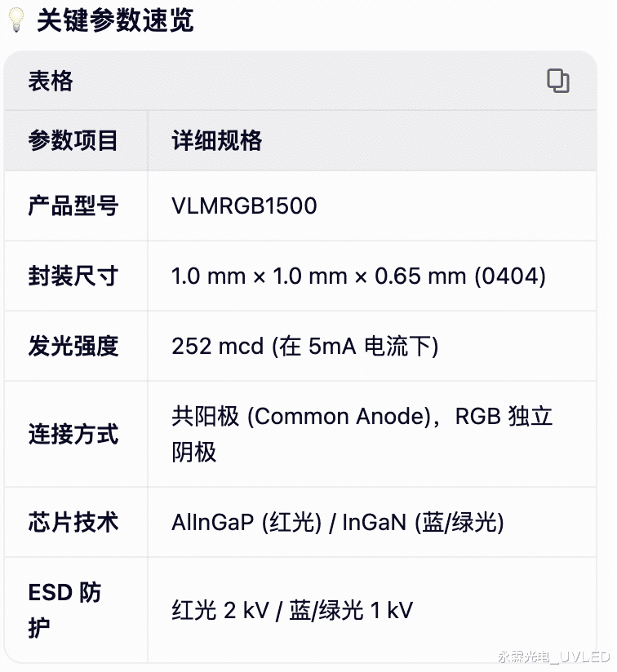
Task: Click the 红光 2 kV ESD value
Action: [x=220, y=610]
